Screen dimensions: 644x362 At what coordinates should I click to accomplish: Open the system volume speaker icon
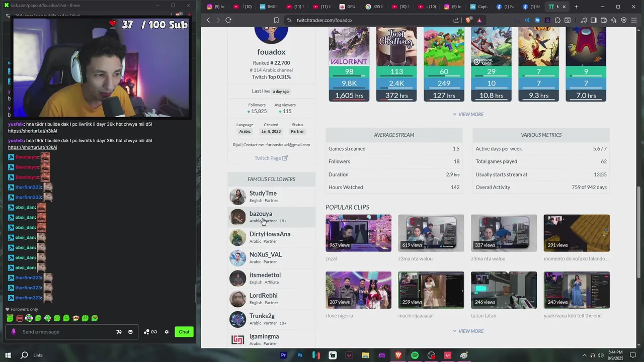601,355
